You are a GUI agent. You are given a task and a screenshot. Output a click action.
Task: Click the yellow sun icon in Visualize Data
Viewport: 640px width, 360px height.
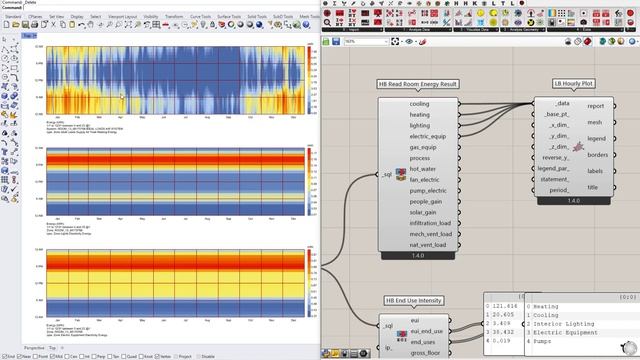(x=481, y=13)
